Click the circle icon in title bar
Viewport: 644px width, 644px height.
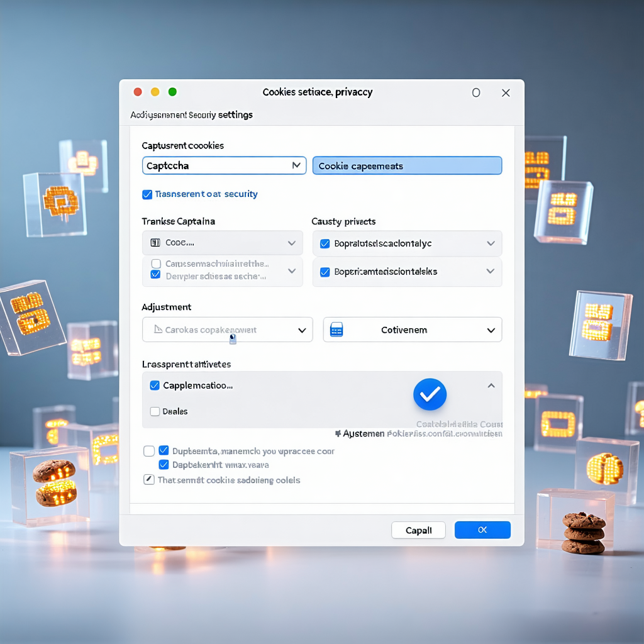476,92
